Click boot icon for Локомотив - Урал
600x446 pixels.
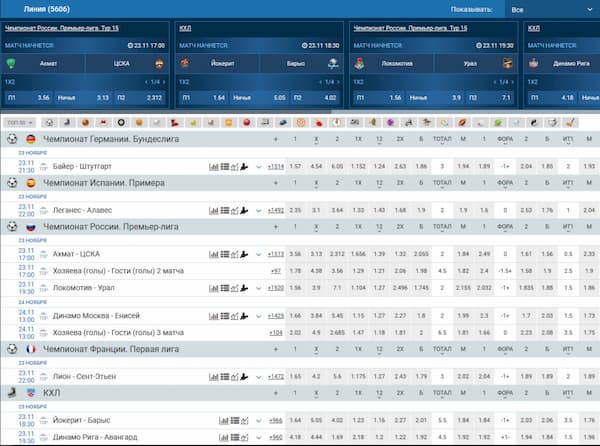tap(244, 288)
